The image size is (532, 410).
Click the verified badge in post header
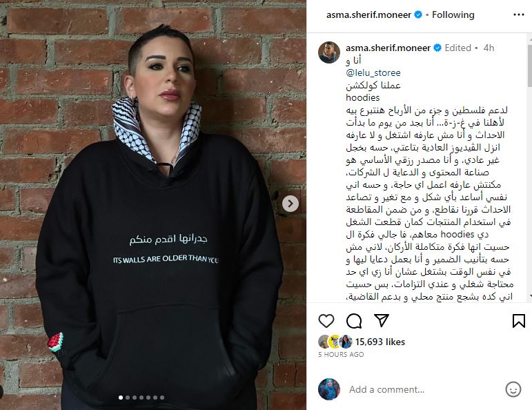click(418, 14)
